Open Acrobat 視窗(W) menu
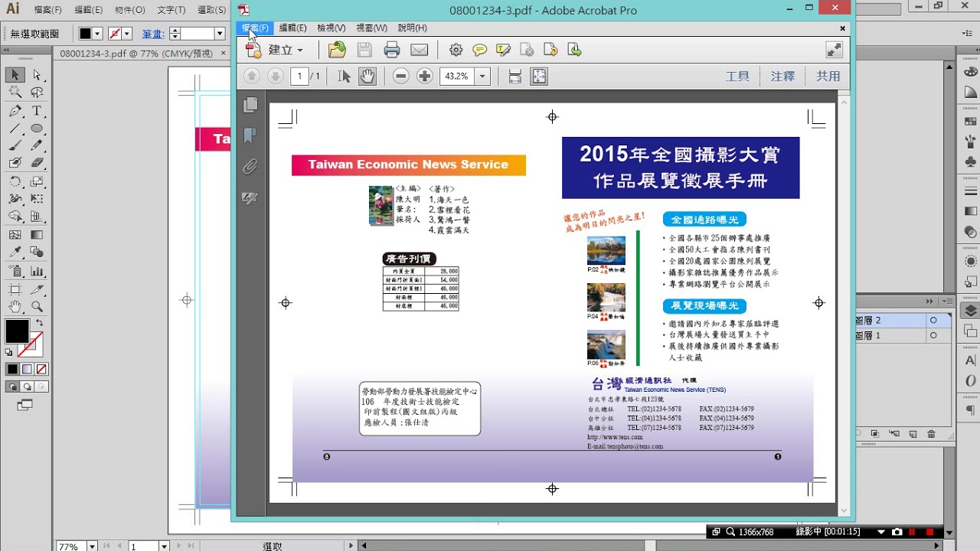The height and width of the screenshot is (551, 980). pos(371,28)
